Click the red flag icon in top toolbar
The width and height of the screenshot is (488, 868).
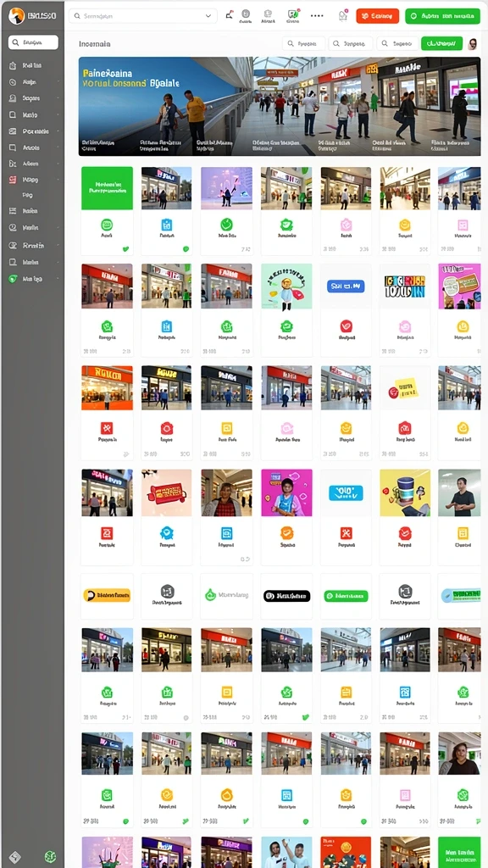point(229,15)
